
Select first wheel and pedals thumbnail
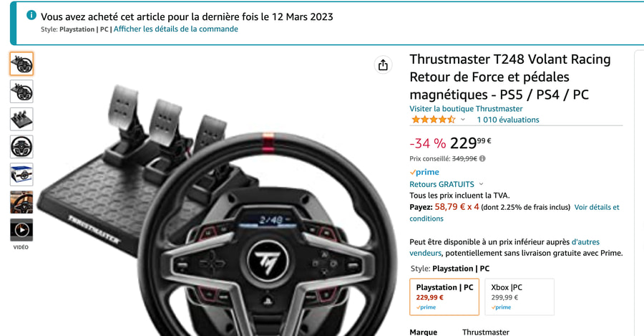[x=21, y=64]
